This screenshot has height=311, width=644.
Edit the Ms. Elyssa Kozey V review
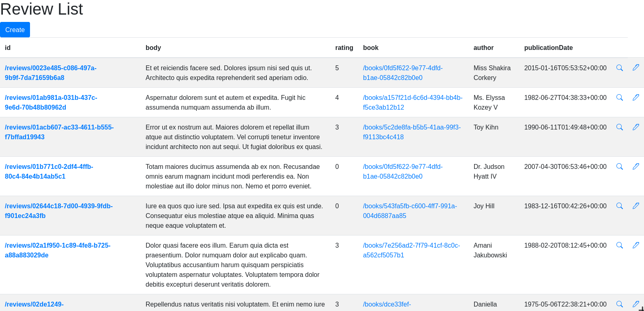(635, 97)
